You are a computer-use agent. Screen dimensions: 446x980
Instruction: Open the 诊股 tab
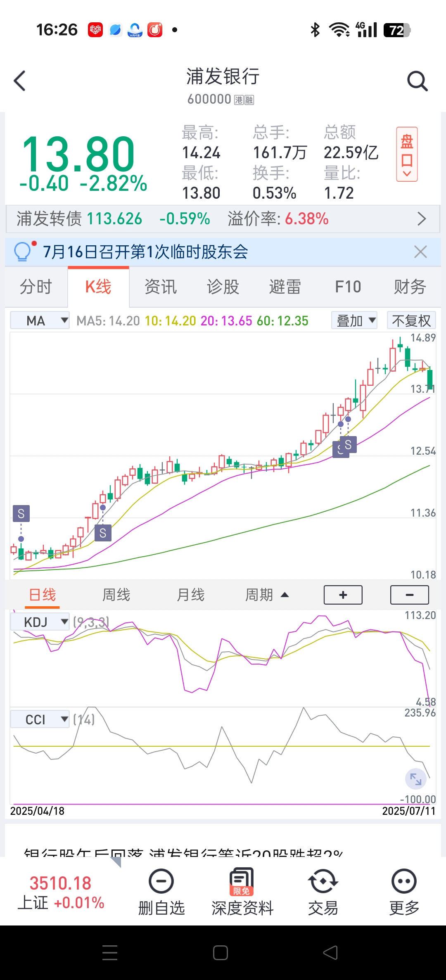223,287
